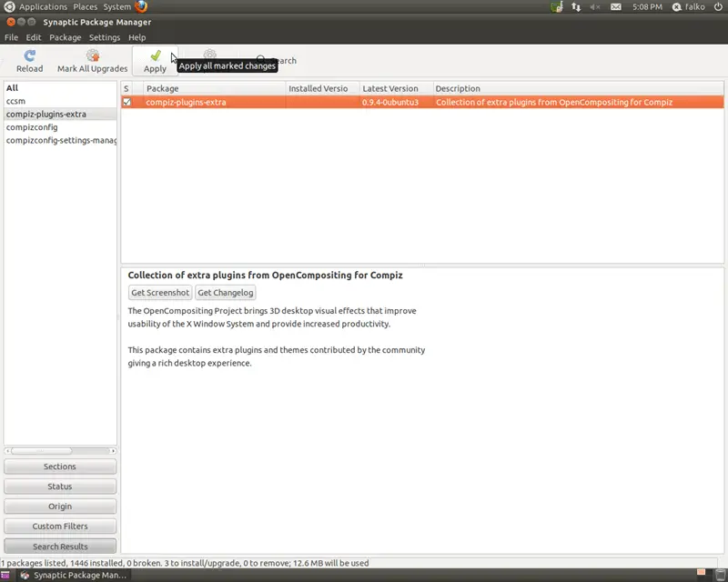Screen dimensions: 728x582
Task: Select compizconfig-settings-manager entry in left list
Action: pyautogui.click(x=60, y=140)
